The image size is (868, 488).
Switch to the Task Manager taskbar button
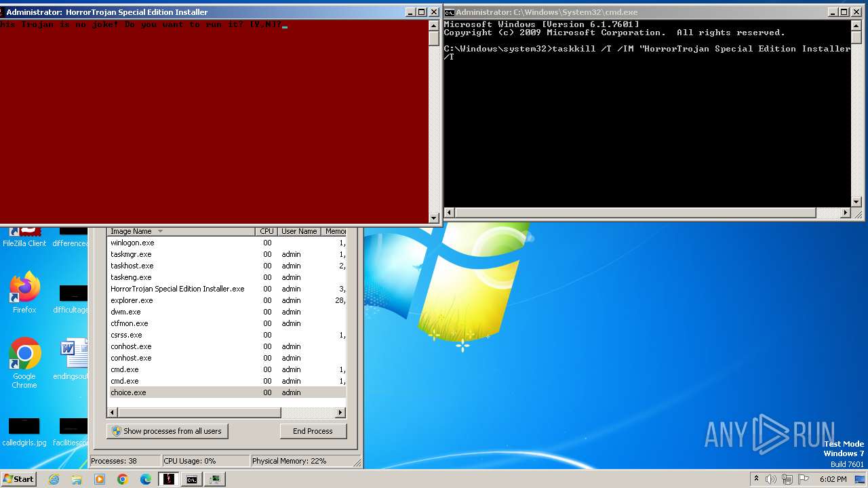coord(215,479)
